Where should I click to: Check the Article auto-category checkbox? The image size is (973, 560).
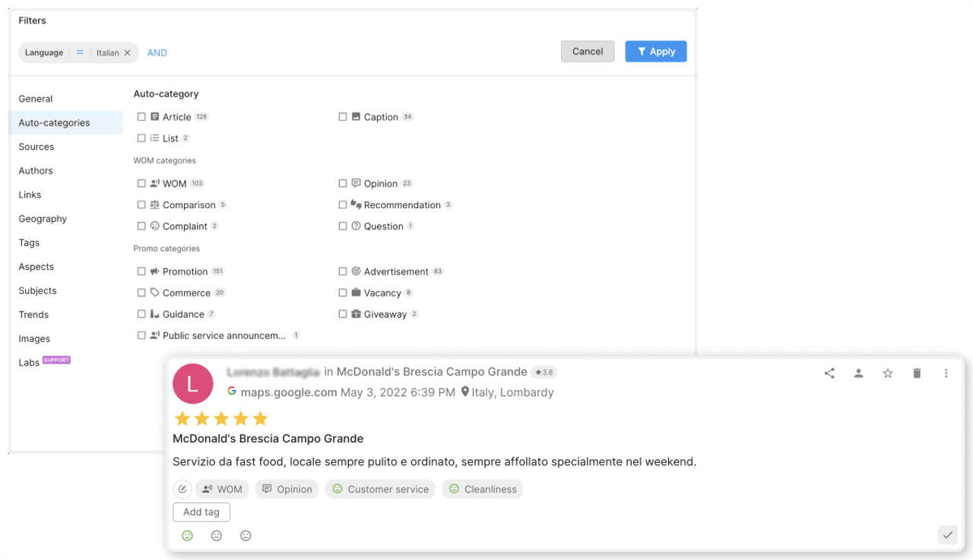[x=141, y=117]
